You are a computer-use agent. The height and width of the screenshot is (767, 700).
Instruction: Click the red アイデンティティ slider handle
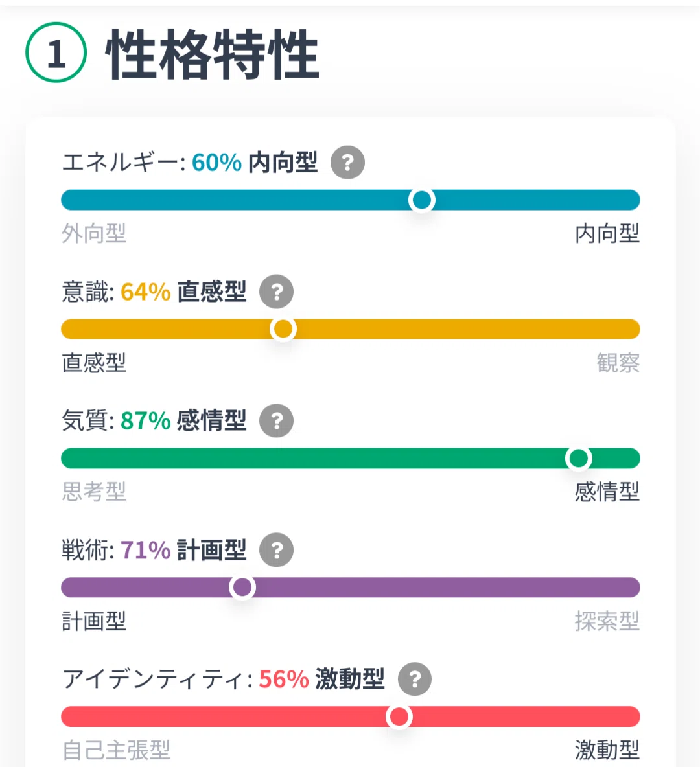tap(399, 716)
